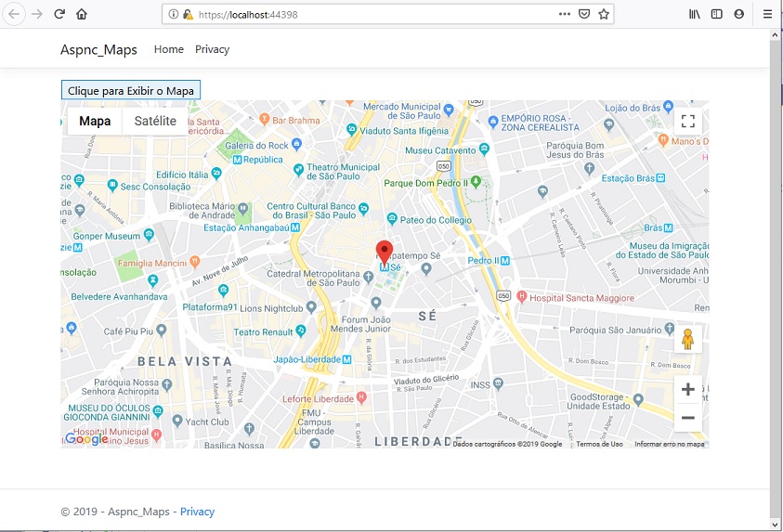
Task: Click page scrollbar up arrow
Action: click(x=775, y=35)
